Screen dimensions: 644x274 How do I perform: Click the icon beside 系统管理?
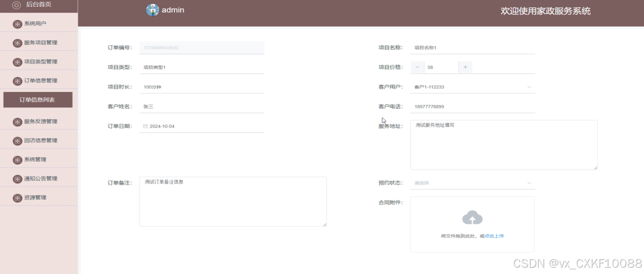pos(17,159)
